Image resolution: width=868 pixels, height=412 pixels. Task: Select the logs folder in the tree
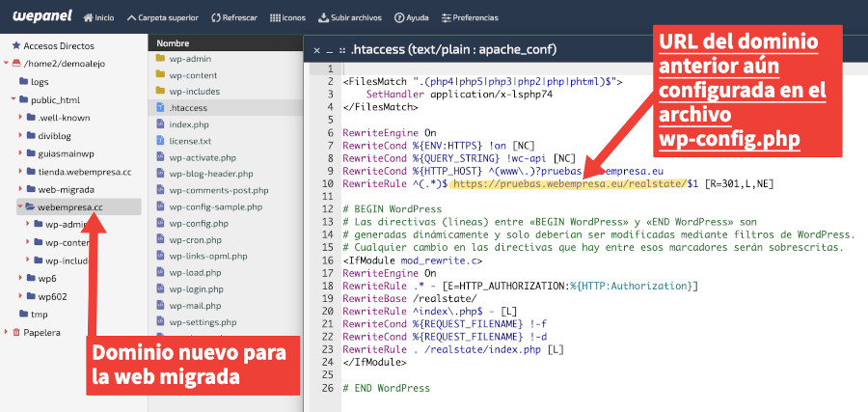tap(34, 81)
